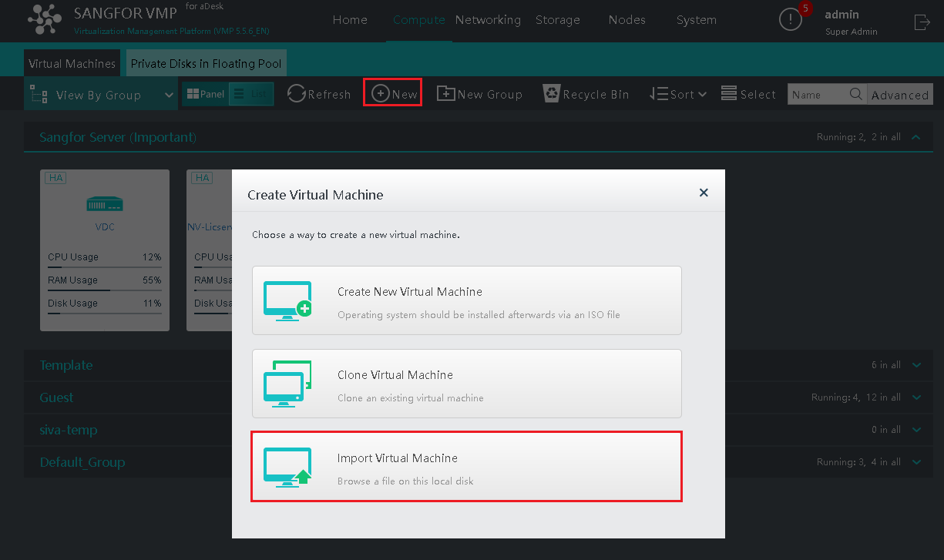
Task: Open the Sort dropdown menu
Action: (x=678, y=94)
